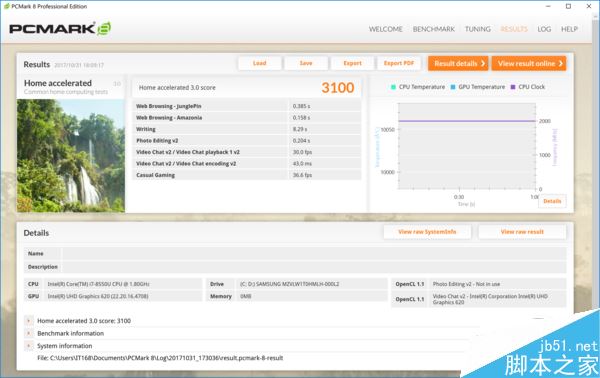This screenshot has height=378, width=600.
Task: Click the 3100 score value
Action: (x=338, y=88)
